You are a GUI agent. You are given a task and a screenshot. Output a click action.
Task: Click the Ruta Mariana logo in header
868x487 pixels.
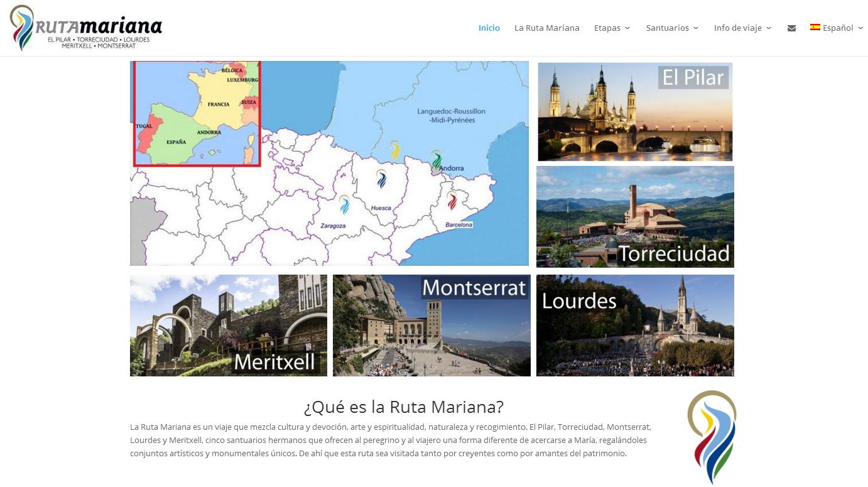86,28
